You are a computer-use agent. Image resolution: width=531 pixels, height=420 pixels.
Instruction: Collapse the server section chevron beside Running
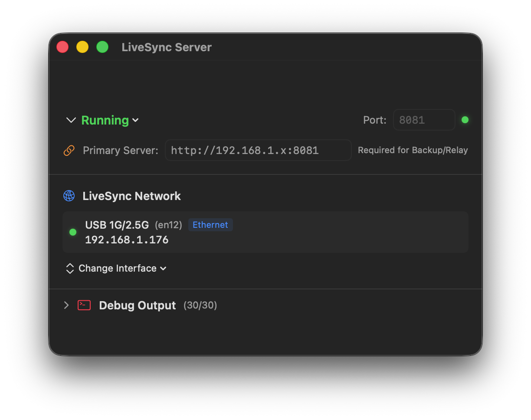(71, 120)
